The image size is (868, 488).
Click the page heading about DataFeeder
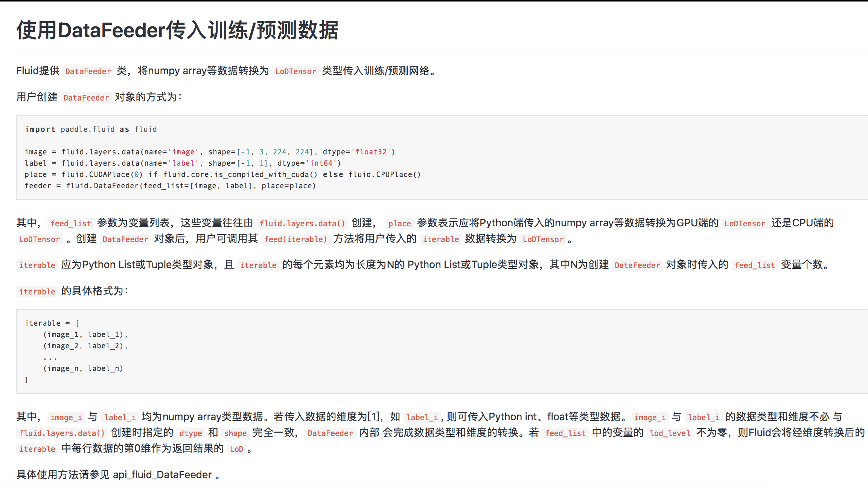tap(177, 30)
